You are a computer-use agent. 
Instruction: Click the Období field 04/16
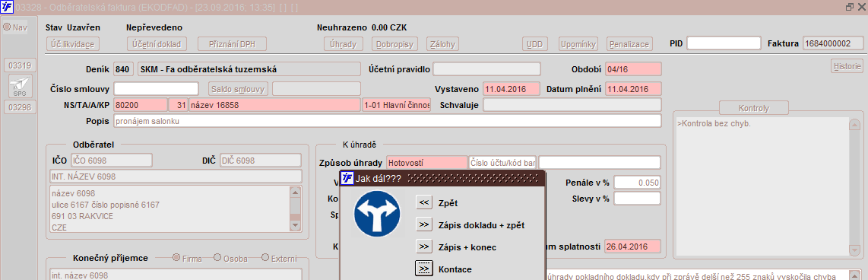633,69
